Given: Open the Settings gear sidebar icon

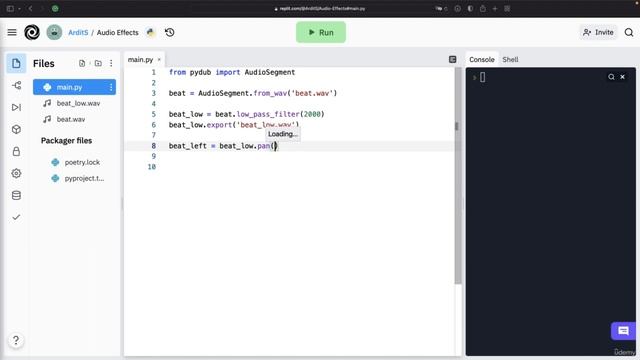Looking at the screenshot, I should pyautogui.click(x=16, y=173).
